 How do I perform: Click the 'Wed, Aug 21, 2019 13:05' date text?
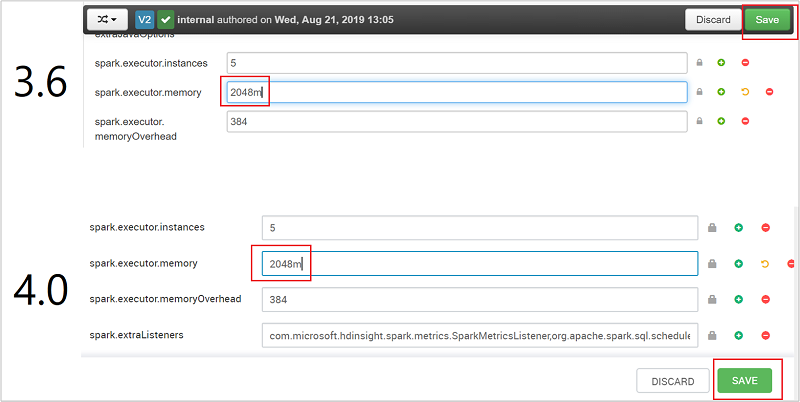334,20
